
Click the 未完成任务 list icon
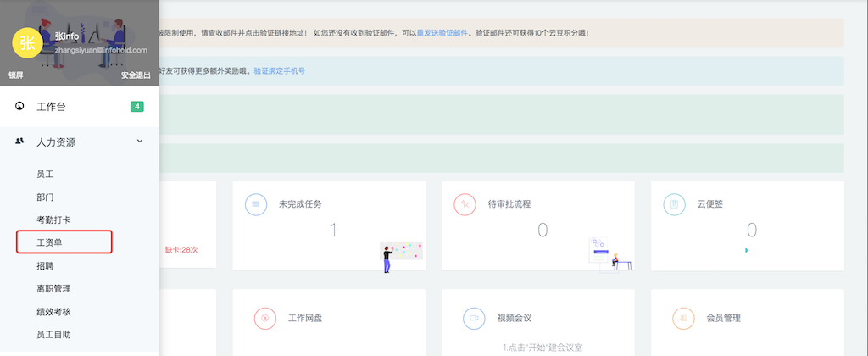(x=256, y=204)
